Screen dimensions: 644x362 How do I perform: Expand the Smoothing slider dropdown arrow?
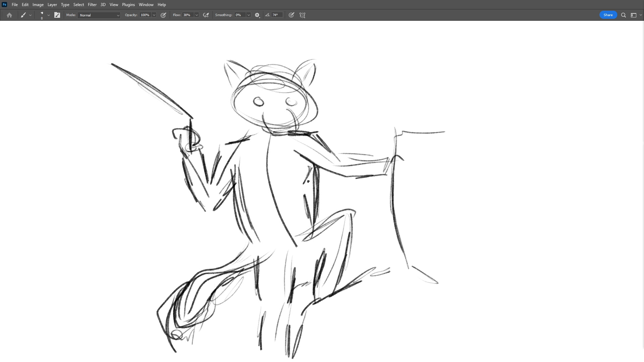coord(249,15)
